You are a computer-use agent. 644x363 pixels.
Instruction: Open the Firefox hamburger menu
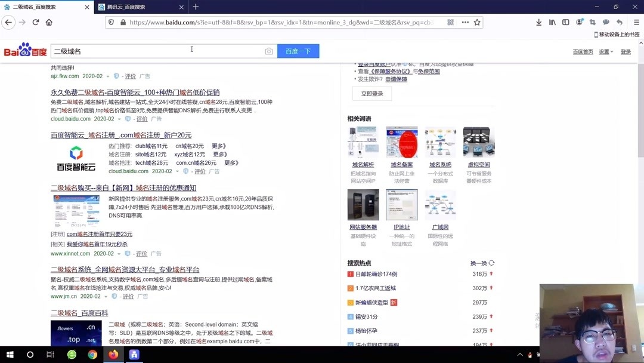tap(636, 22)
